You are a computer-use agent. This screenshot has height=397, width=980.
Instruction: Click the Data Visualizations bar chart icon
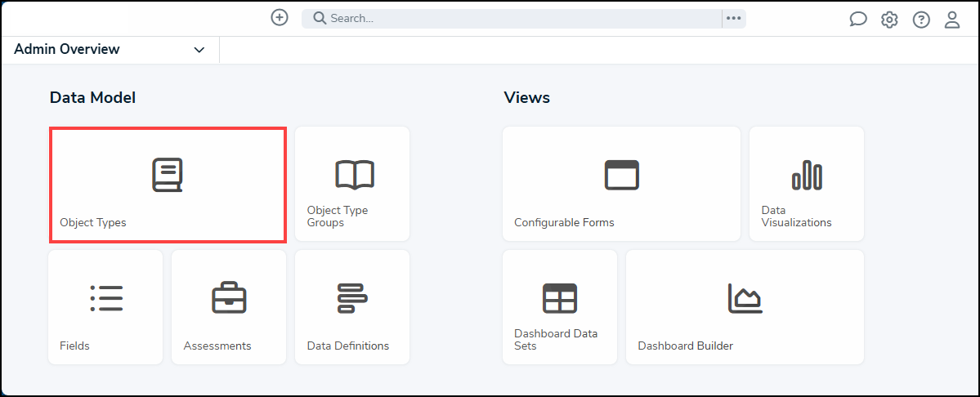pos(806,175)
